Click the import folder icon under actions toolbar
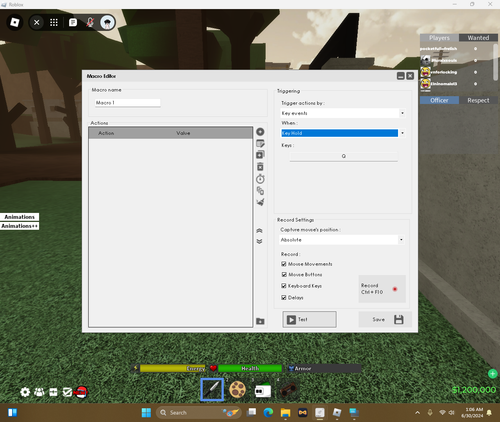The image size is (500, 422). pyautogui.click(x=260, y=321)
